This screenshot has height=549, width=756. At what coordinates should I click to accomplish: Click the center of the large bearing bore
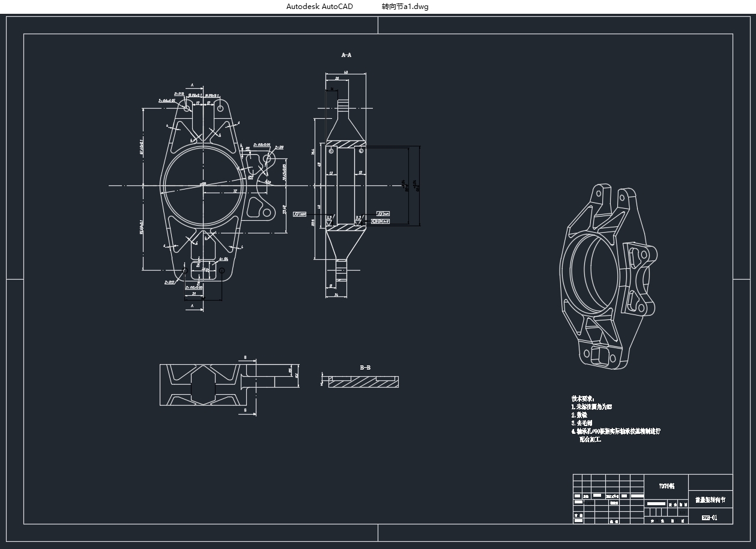point(203,185)
